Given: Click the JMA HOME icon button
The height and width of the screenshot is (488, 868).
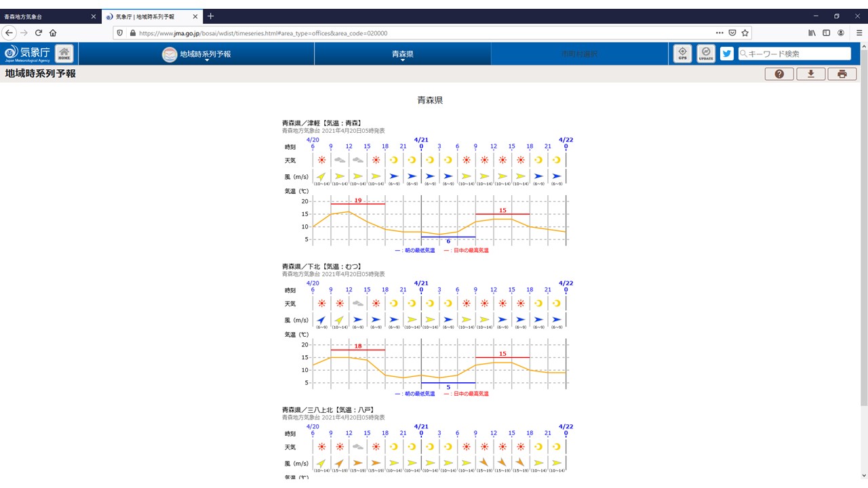Looking at the screenshot, I should tap(64, 54).
